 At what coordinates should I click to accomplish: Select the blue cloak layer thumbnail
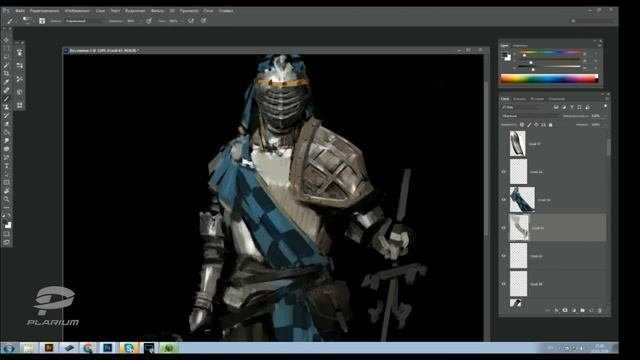point(522,199)
